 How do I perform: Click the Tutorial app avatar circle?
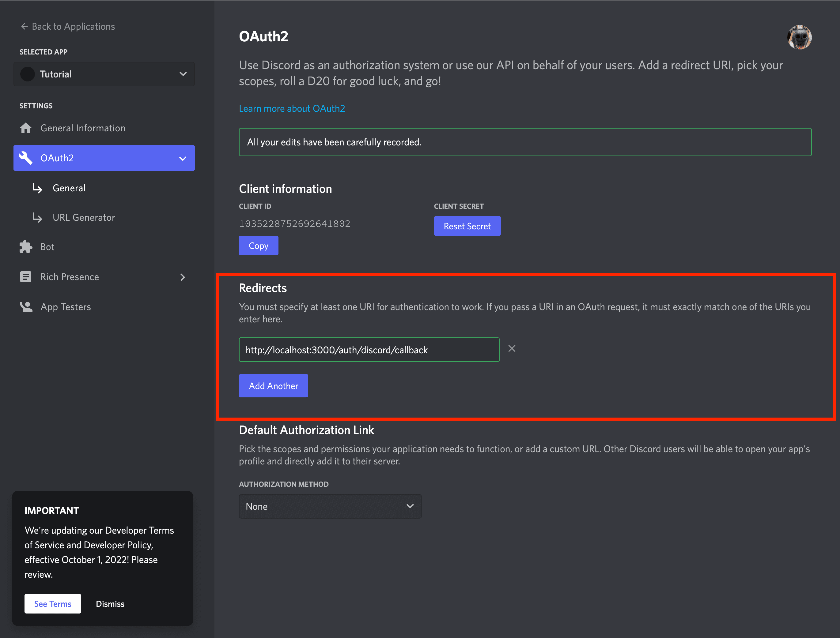click(28, 74)
